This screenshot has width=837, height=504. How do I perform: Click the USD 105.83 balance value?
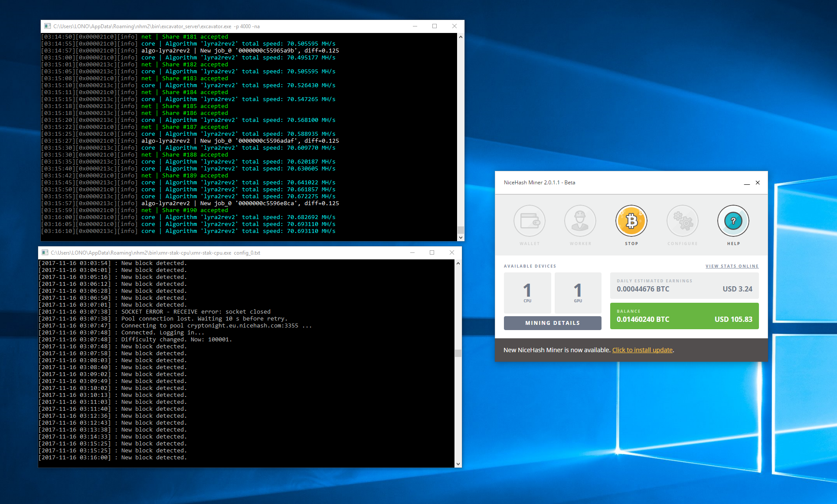pyautogui.click(x=733, y=320)
